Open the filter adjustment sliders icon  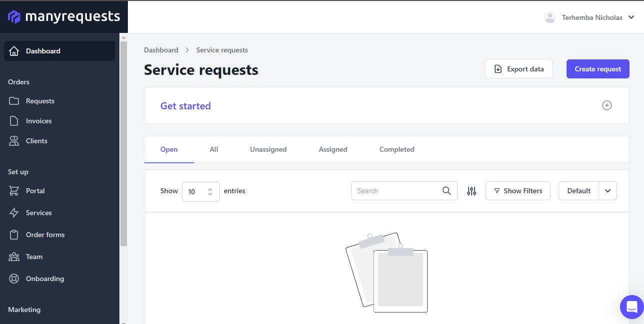471,190
